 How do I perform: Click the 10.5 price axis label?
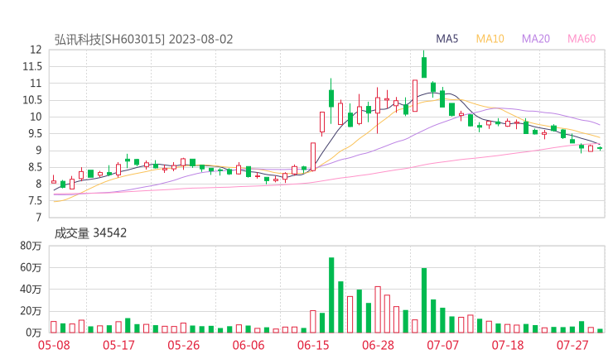tap(32, 100)
